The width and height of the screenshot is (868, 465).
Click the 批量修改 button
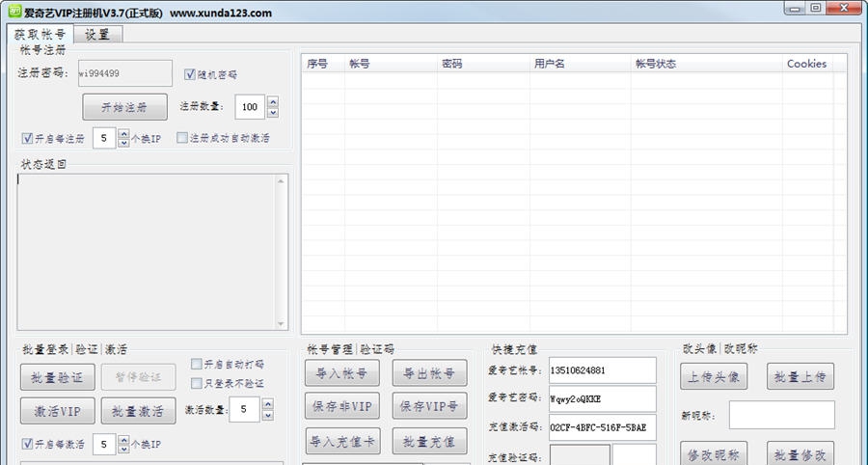click(800, 454)
